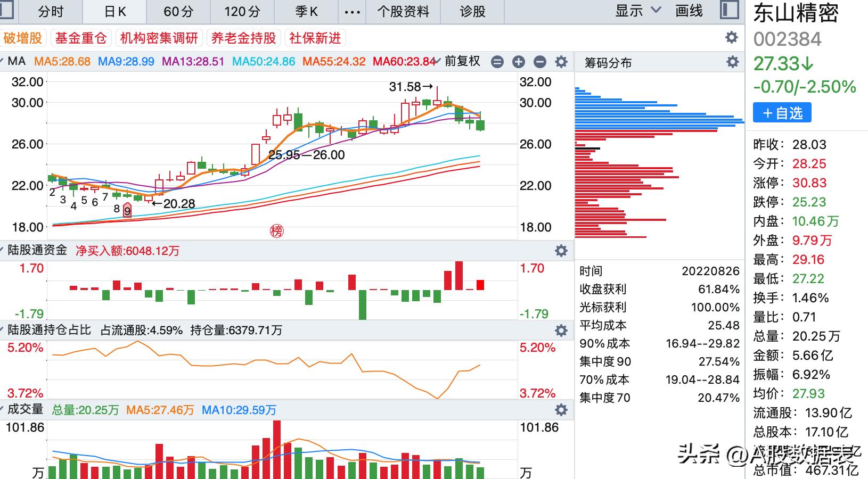
Task: Click the MA5:28.68 value label
Action: point(62,62)
